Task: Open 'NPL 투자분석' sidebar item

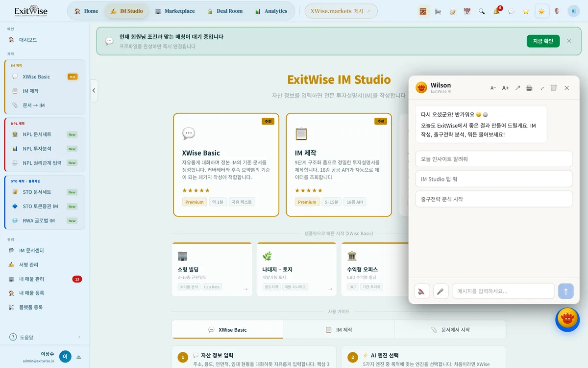Action: tap(45, 149)
